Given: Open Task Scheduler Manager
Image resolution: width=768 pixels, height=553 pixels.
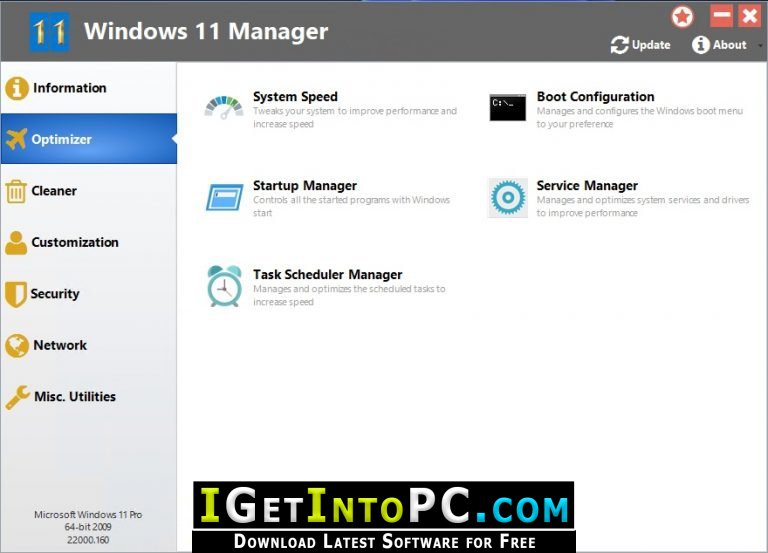Looking at the screenshot, I should pos(328,275).
